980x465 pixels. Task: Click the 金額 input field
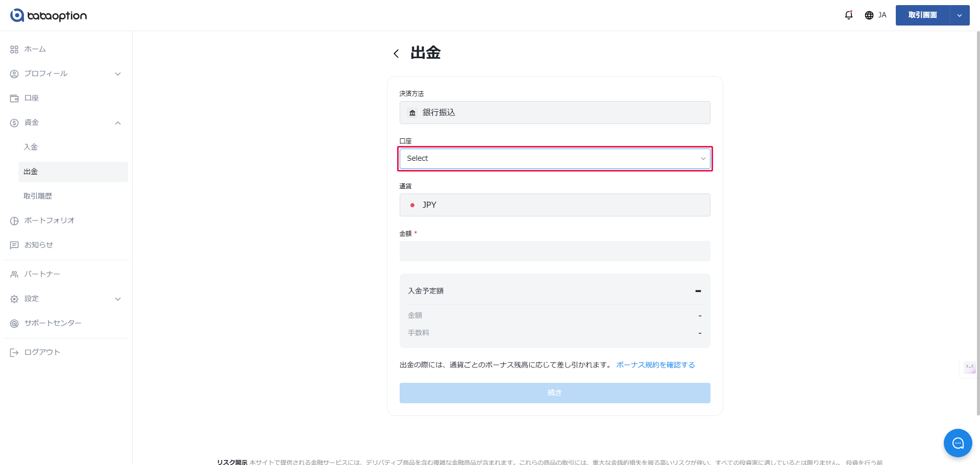[x=554, y=251]
